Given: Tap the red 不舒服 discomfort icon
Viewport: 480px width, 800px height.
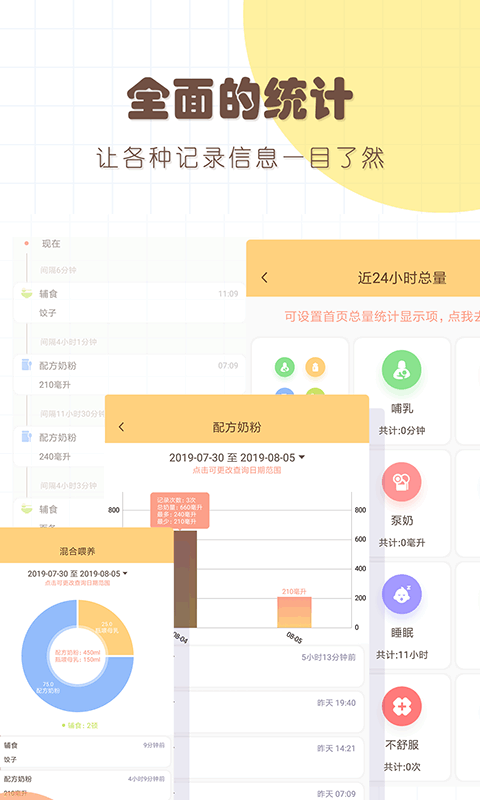Looking at the screenshot, I should pyautogui.click(x=401, y=707).
